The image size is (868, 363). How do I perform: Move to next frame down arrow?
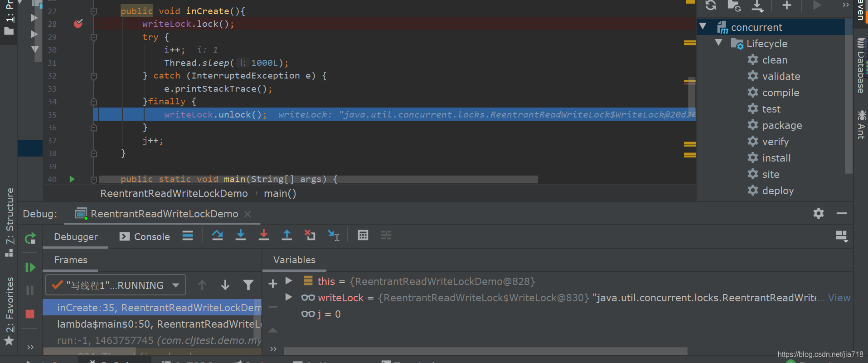click(225, 285)
